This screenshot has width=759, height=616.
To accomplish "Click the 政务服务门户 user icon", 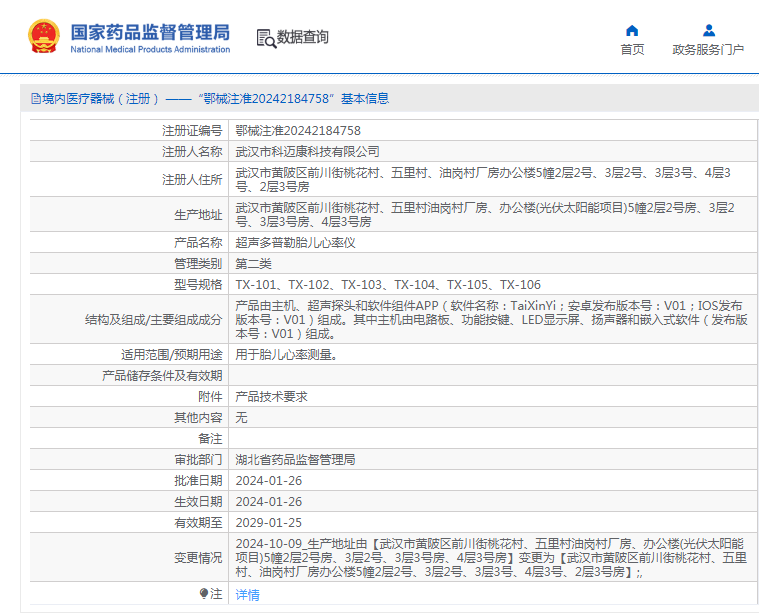I will pyautogui.click(x=709, y=31).
